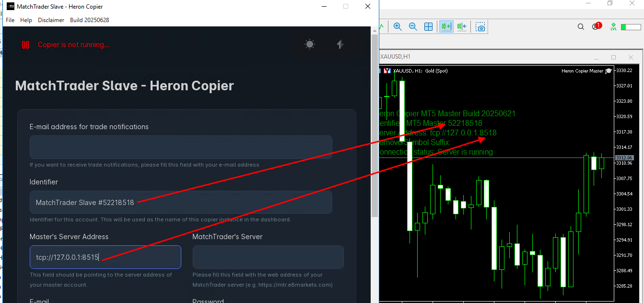Open the Help menu
The height and width of the screenshot is (303, 644).
pos(26,20)
